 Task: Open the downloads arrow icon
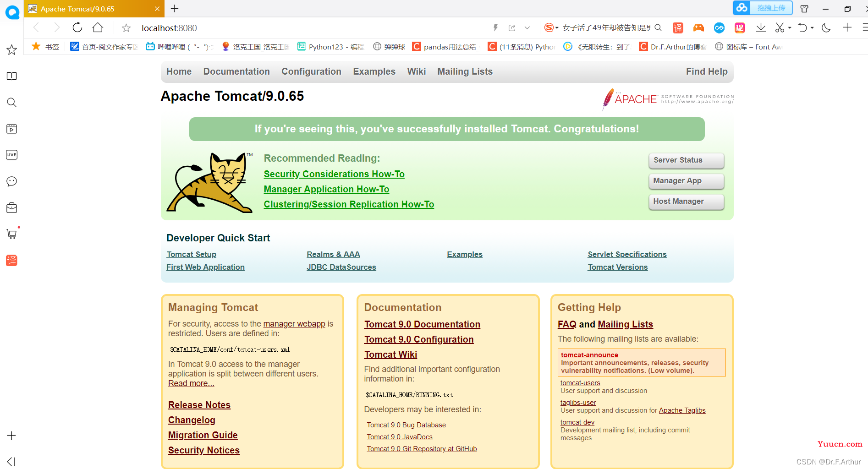point(761,28)
